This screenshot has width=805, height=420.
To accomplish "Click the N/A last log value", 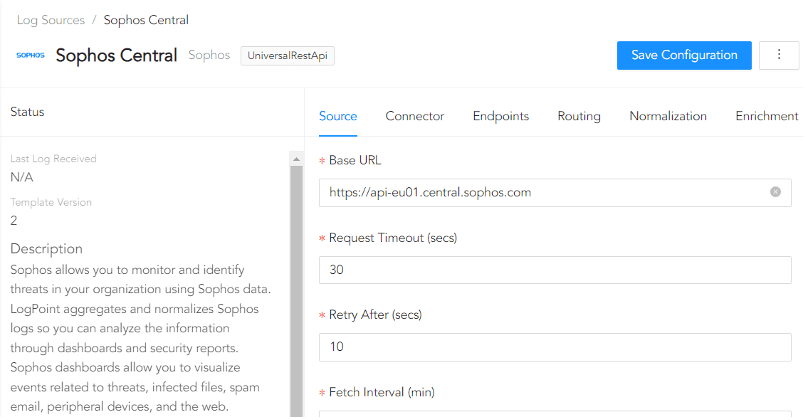I will 22,177.
